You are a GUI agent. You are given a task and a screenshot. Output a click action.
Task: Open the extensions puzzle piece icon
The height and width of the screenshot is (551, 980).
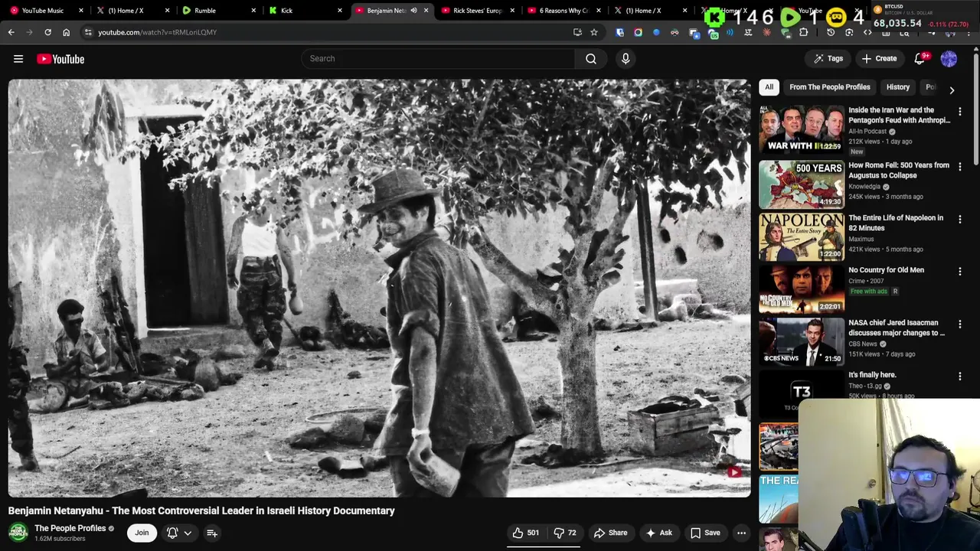tap(804, 32)
